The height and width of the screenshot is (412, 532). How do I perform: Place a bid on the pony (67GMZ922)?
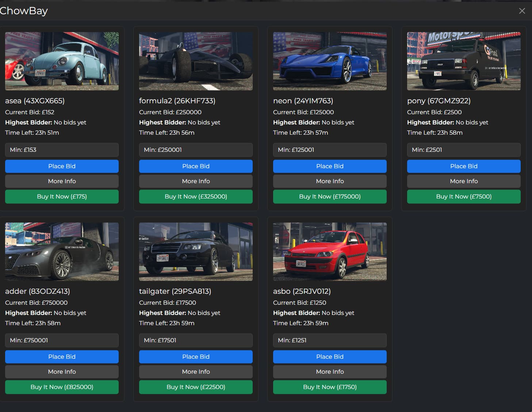click(x=463, y=166)
